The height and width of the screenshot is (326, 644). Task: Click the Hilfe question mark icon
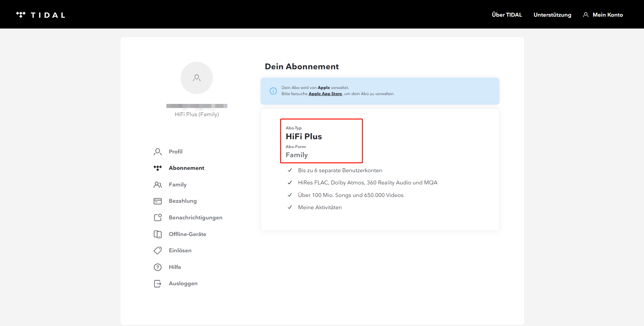(158, 267)
